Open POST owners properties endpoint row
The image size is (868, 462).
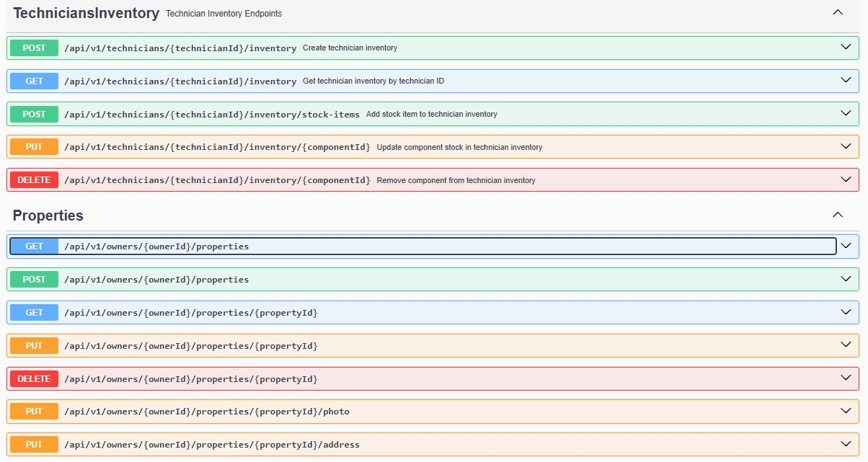click(433, 280)
